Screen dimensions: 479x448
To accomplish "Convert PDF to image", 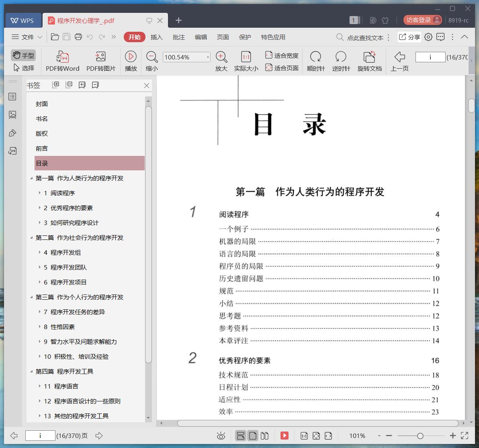I will (x=101, y=61).
